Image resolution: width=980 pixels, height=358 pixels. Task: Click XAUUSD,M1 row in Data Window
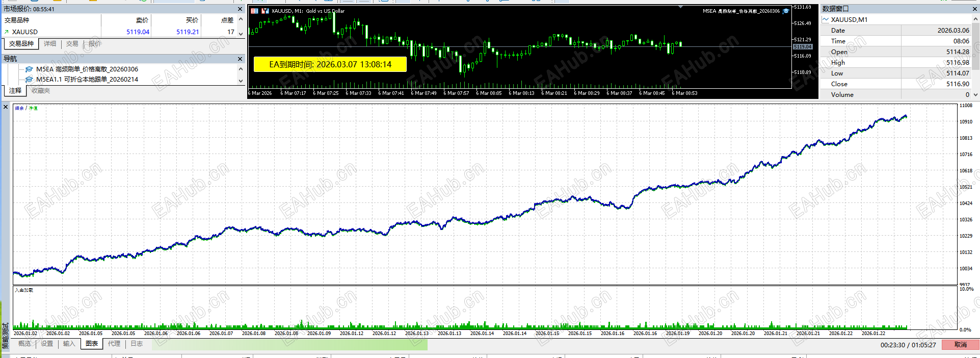896,19
